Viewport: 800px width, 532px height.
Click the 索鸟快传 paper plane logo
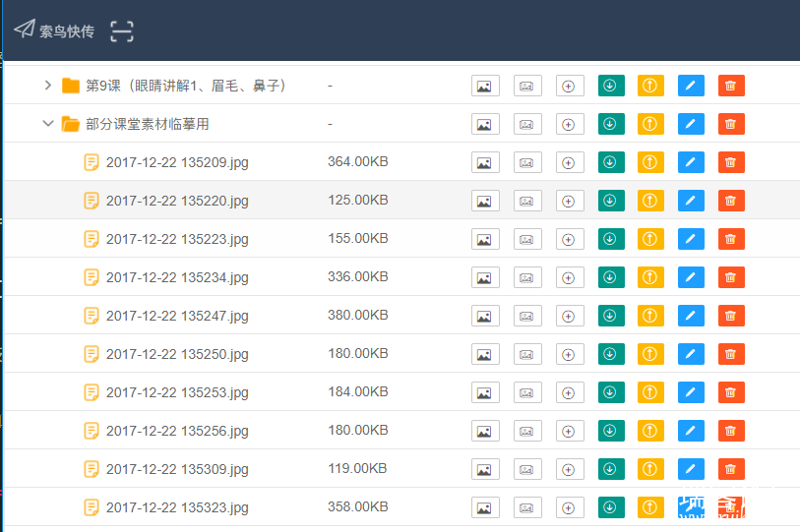pyautogui.click(x=25, y=30)
